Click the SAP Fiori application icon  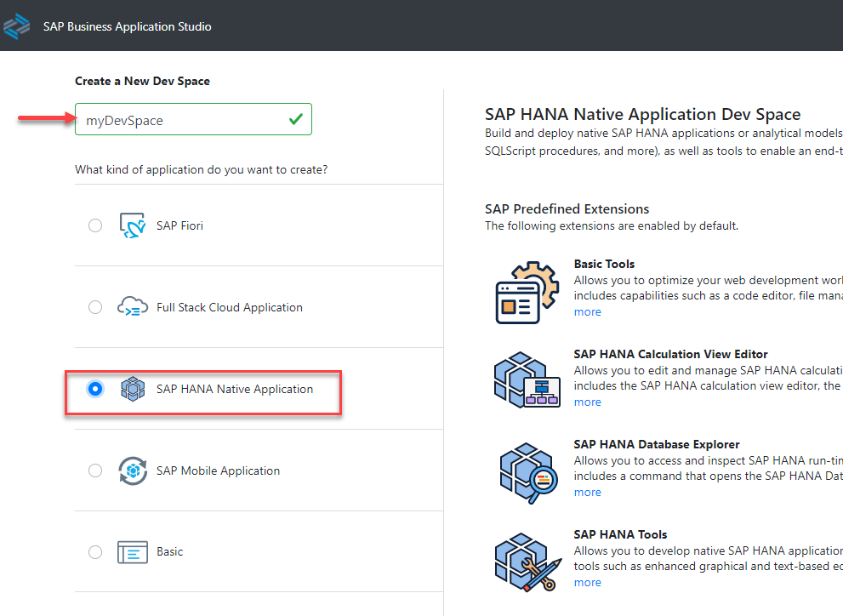133,225
